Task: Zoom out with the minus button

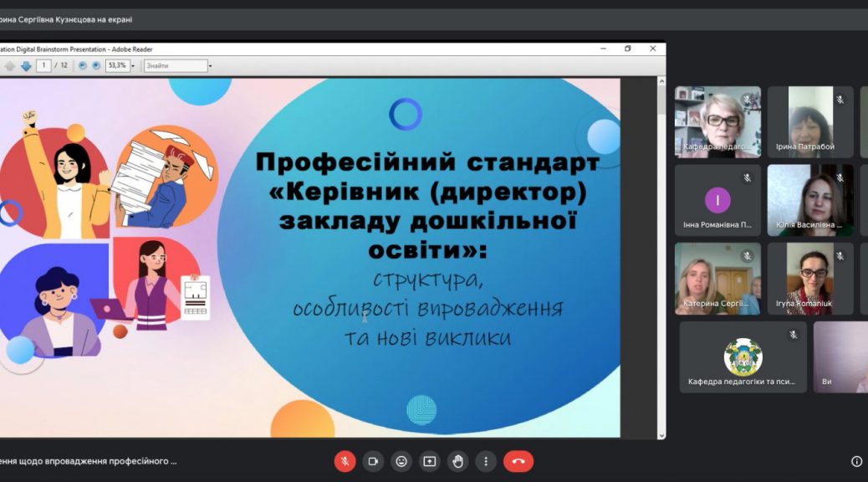Action: point(83,65)
